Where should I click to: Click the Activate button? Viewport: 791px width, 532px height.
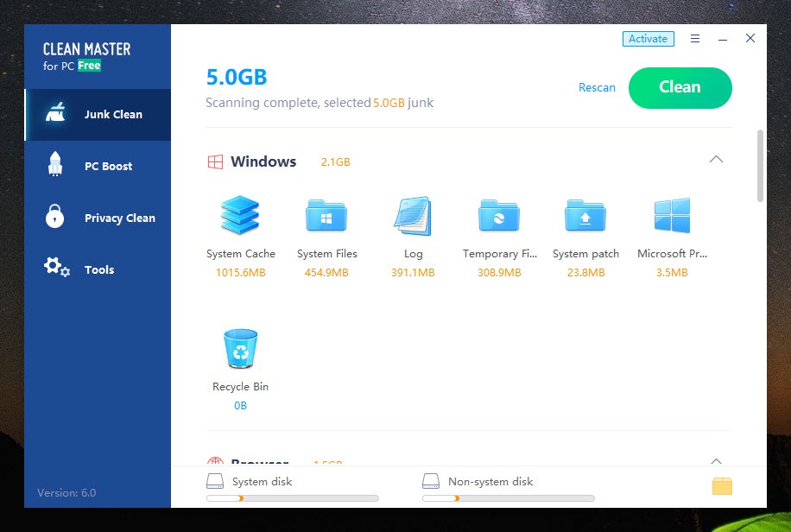pyautogui.click(x=648, y=39)
